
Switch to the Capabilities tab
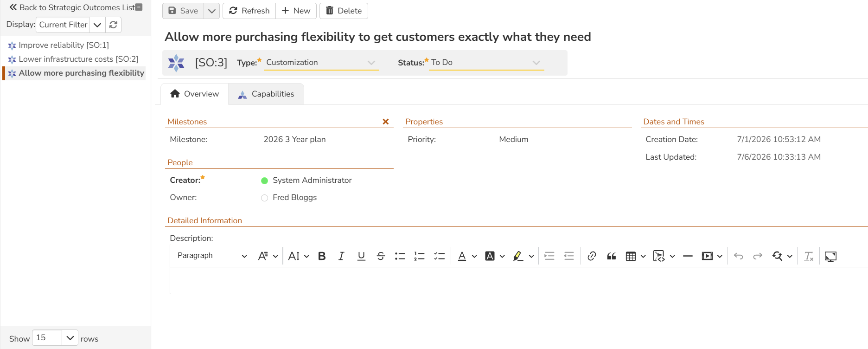[x=266, y=94]
